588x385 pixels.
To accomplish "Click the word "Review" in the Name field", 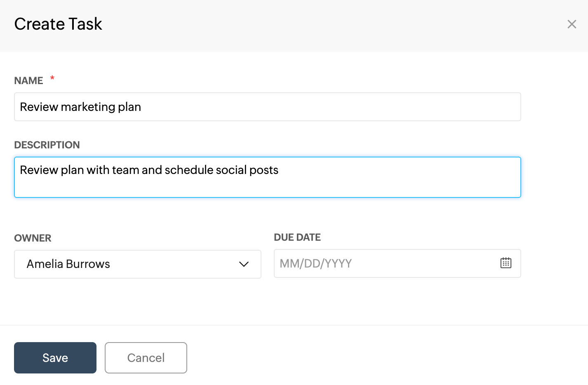I will point(39,107).
